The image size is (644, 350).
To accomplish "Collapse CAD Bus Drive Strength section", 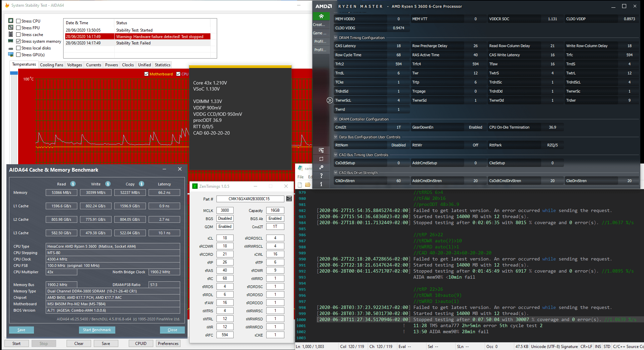I will 335,173.
